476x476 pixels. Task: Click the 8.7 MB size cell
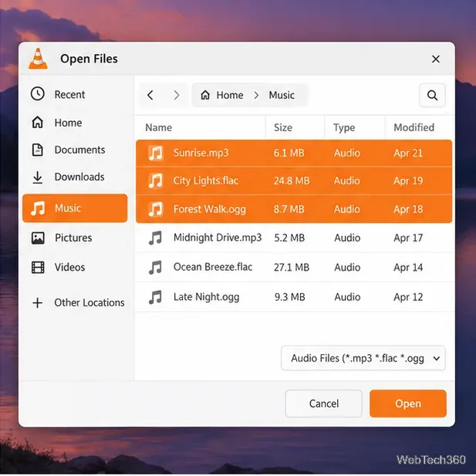289,209
